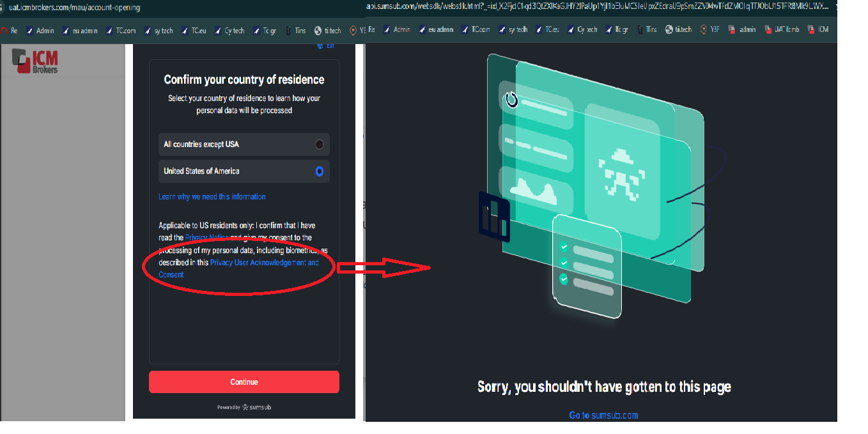Click the uat.icmbrokers.com address bar
The image size is (868, 434).
coord(75,7)
